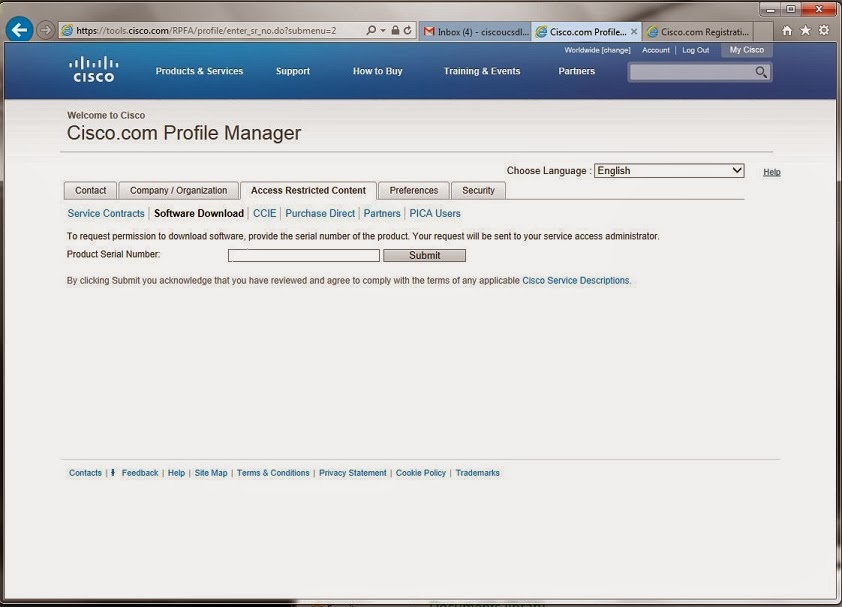Click the security lock icon in address bar
The height and width of the screenshot is (607, 842).
point(395,30)
